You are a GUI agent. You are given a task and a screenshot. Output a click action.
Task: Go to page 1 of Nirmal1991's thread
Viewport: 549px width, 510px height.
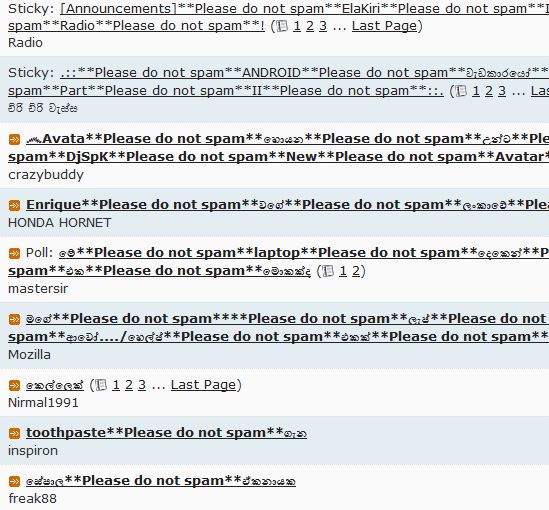[116, 385]
